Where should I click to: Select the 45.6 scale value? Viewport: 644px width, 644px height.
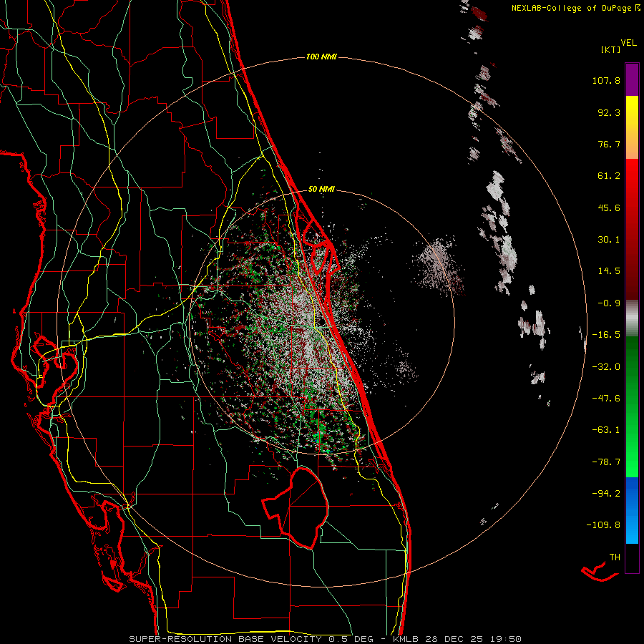(609, 208)
